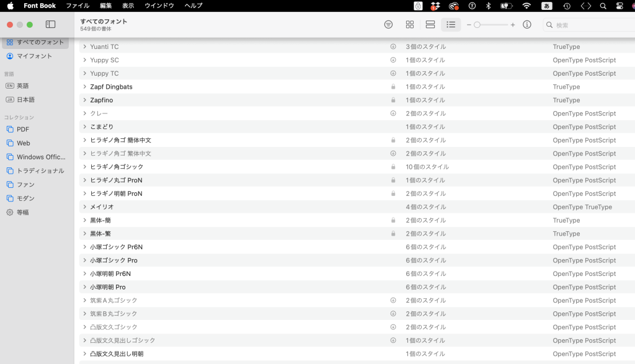The height and width of the screenshot is (364, 635).
Task: Toggle the sidebar visibility
Action: coord(51,25)
